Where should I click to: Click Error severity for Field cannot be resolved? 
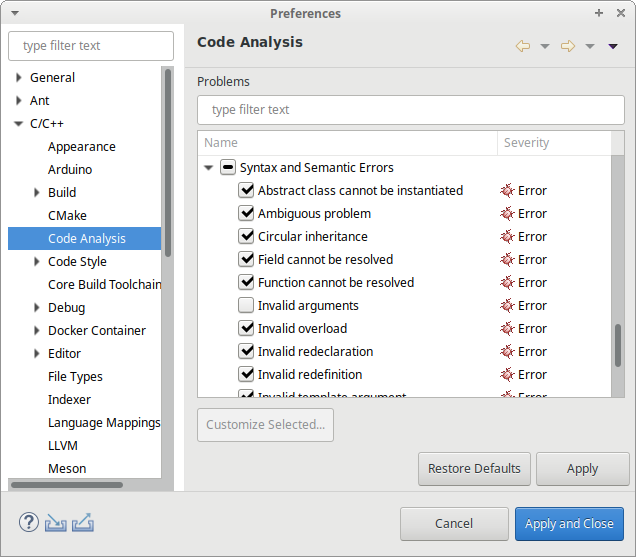click(x=523, y=259)
